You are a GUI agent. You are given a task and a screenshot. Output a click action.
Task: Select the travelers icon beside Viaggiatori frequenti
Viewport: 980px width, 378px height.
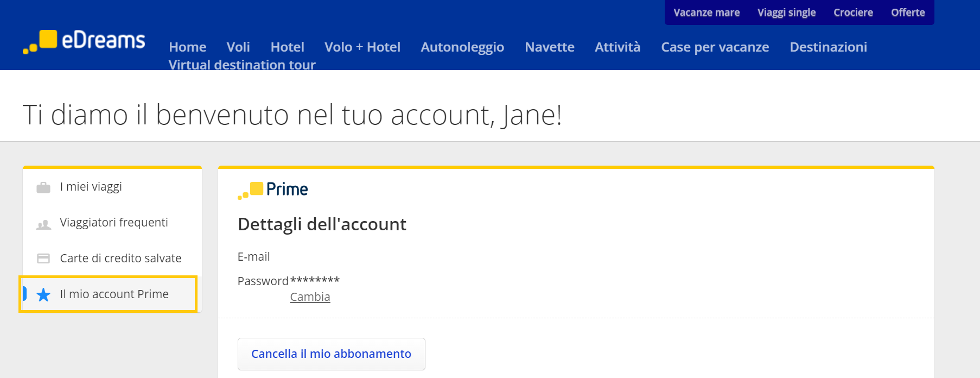tap(43, 222)
